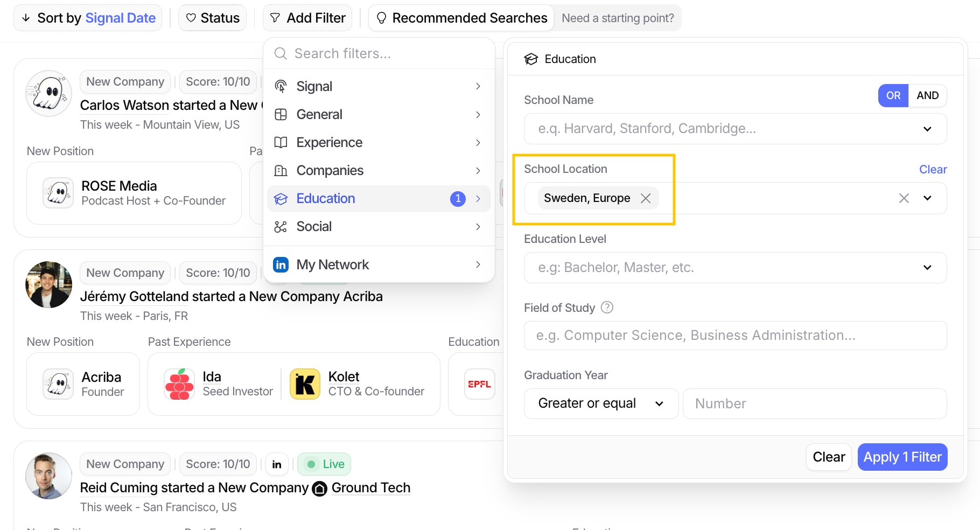Viewport: 980px width, 530px height.
Task: Click the Field of Study help icon
Action: (x=607, y=308)
